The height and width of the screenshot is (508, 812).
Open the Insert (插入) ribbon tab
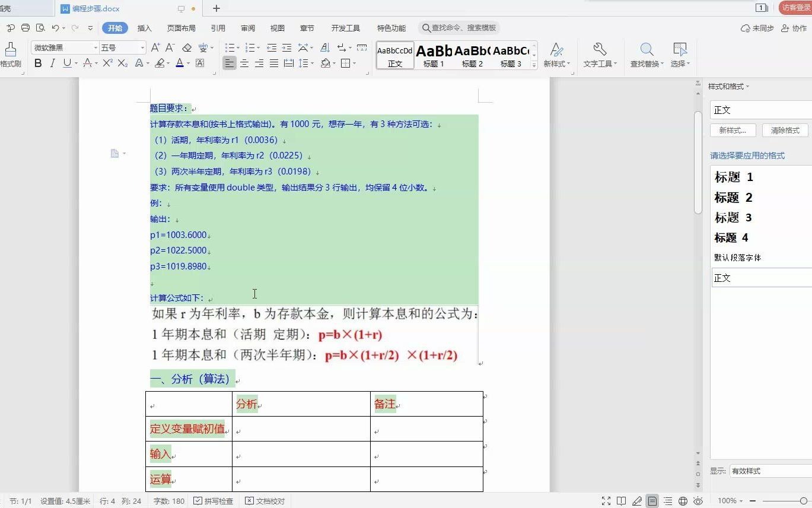(145, 28)
